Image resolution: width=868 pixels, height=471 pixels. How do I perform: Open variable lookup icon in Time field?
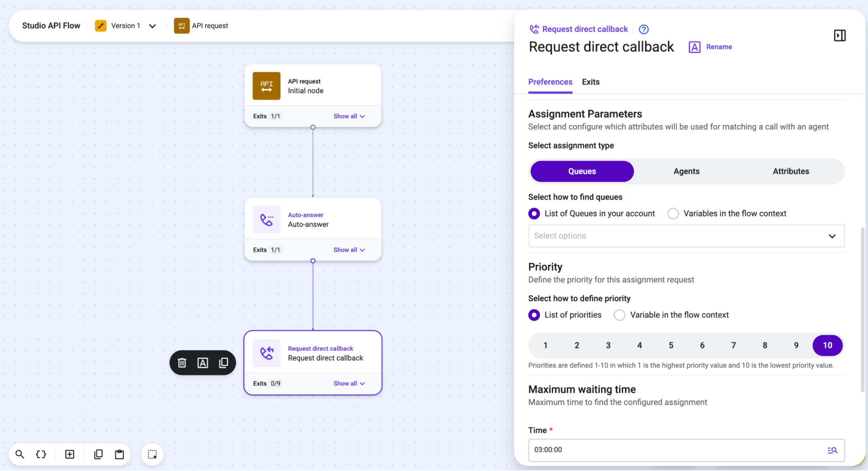(x=832, y=450)
